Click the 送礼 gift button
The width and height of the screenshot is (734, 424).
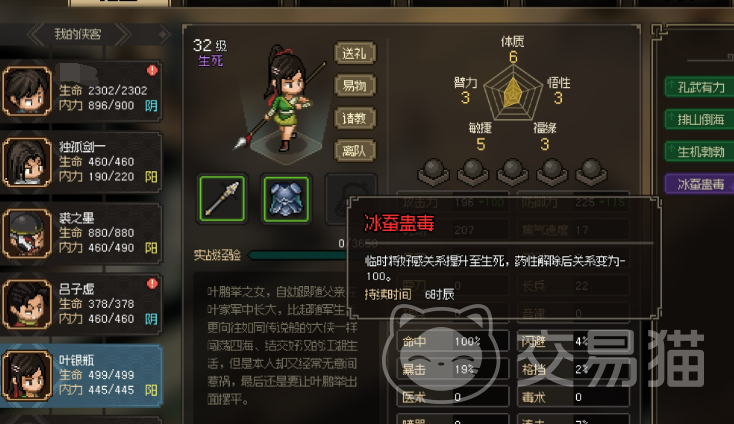(x=355, y=53)
